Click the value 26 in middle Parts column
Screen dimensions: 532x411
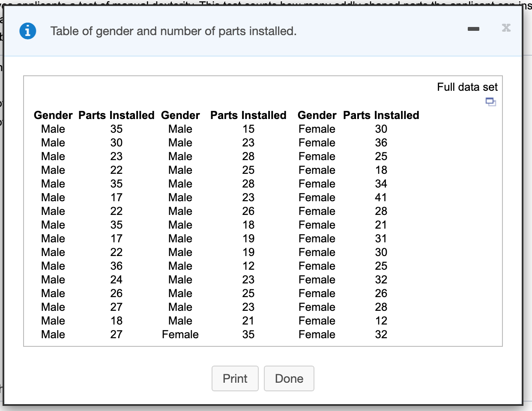tap(248, 211)
